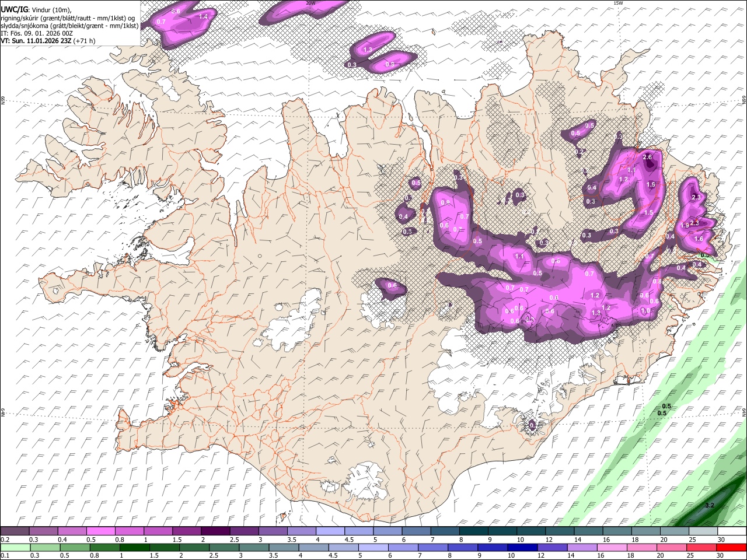Click snow legend swatch between 1.5 and 2
The height and width of the screenshot is (560, 747).
click(186, 531)
